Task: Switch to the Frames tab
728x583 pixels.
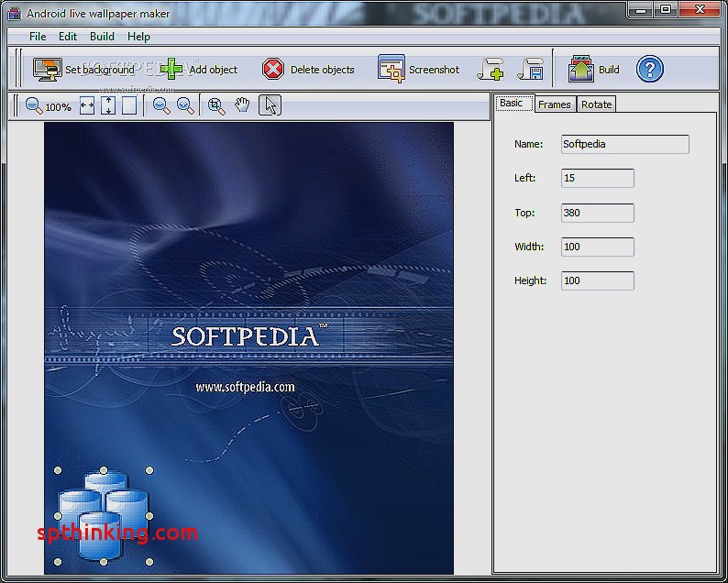Action: click(x=555, y=104)
